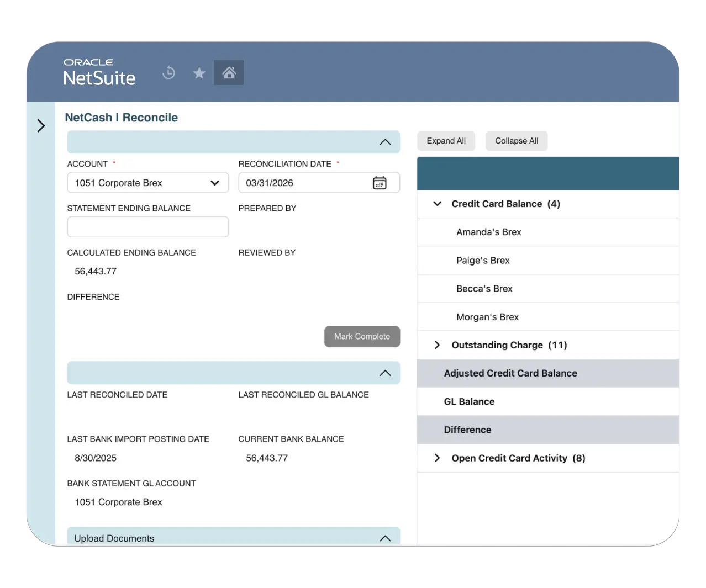Click the Last Reconciled Date label
The width and height of the screenshot is (706, 588).
click(x=117, y=395)
